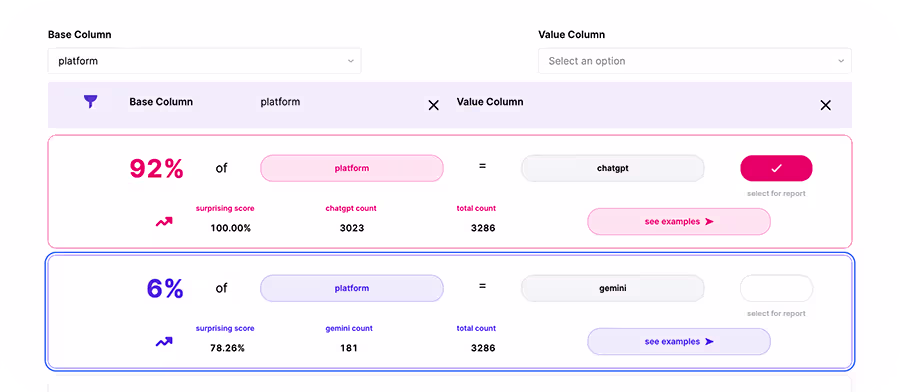Remove the Base Column platform filter
Image resolution: width=900 pixels, height=392 pixels.
click(x=433, y=105)
